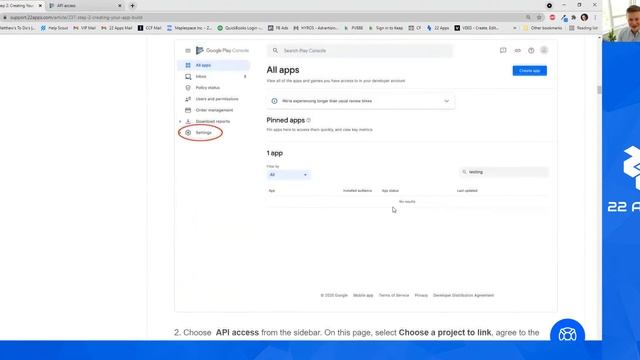Open the Chrome Extensions puzzle icon
This screenshot has width=640, height=360.
(x=574, y=18)
